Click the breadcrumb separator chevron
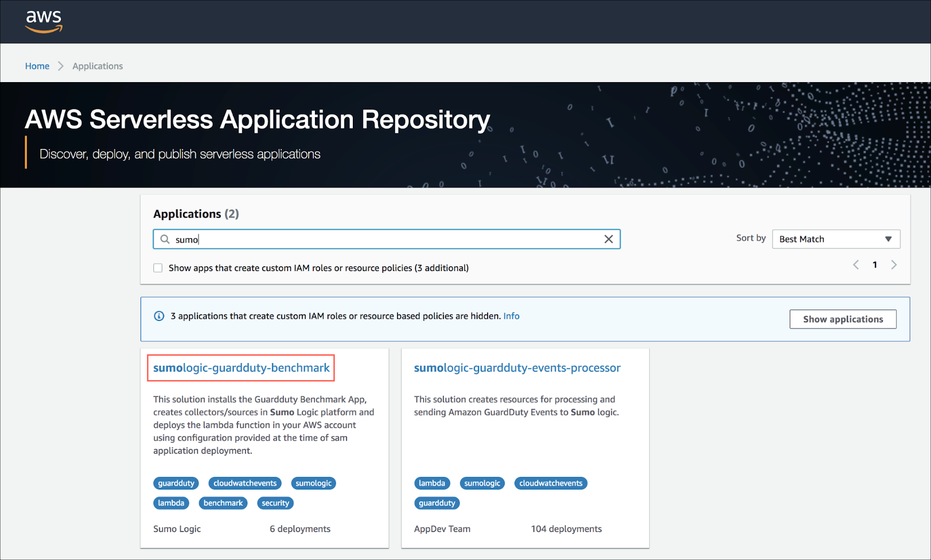Viewport: 931px width, 560px height. 61,66
